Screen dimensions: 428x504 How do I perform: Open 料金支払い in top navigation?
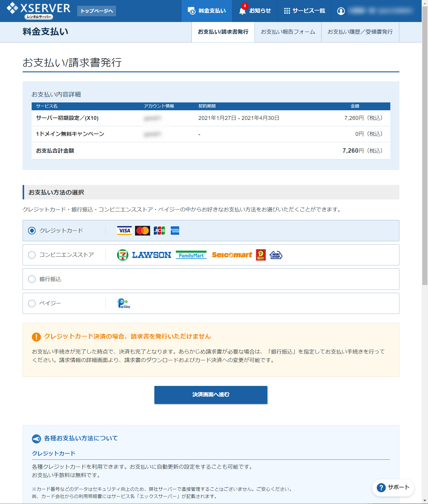(x=207, y=11)
